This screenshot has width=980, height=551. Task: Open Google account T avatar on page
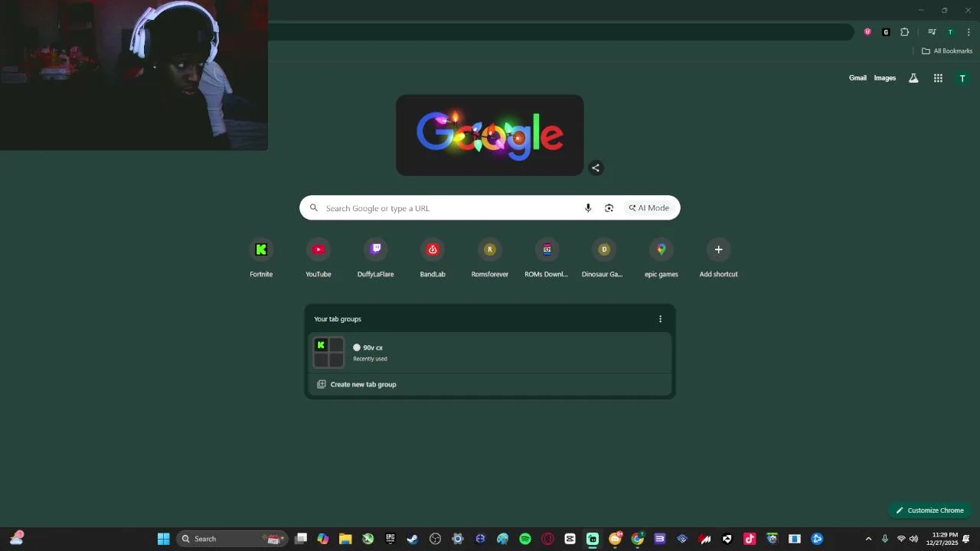(963, 78)
